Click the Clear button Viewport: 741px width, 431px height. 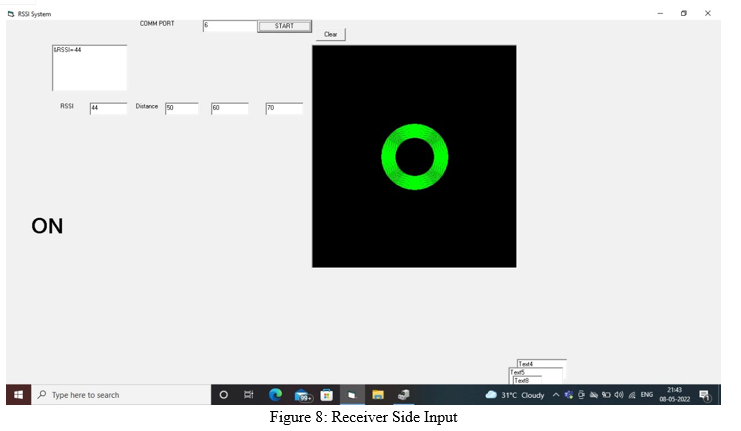[x=330, y=34]
